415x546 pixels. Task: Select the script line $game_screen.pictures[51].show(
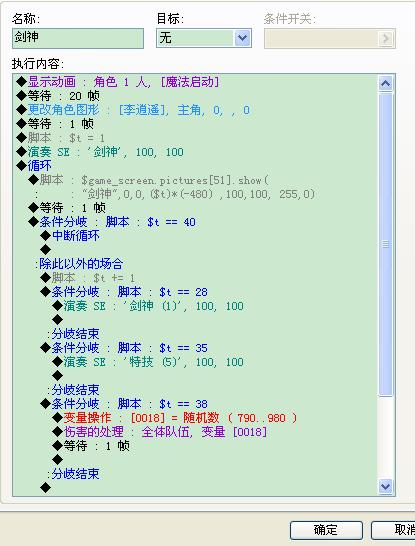[149, 180]
